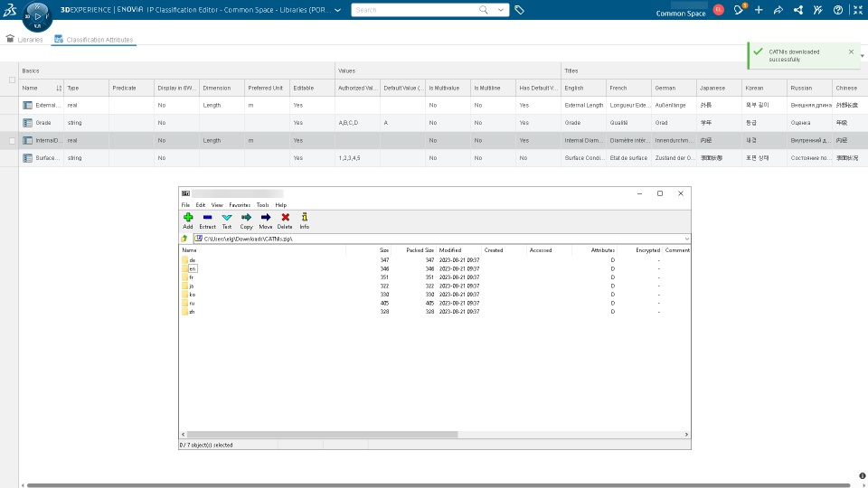Open the archive path dropdown arrow
Image resolution: width=868 pixels, height=488 pixels.
click(686, 239)
